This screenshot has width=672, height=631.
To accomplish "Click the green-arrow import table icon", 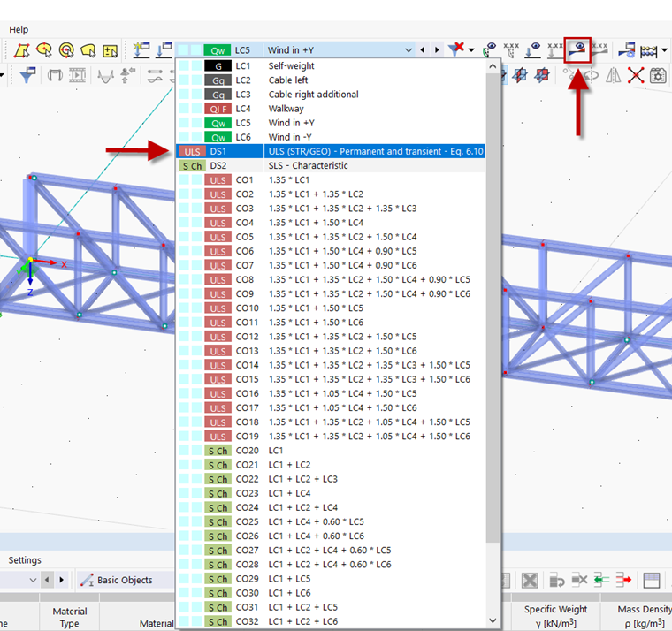I will click(x=602, y=580).
